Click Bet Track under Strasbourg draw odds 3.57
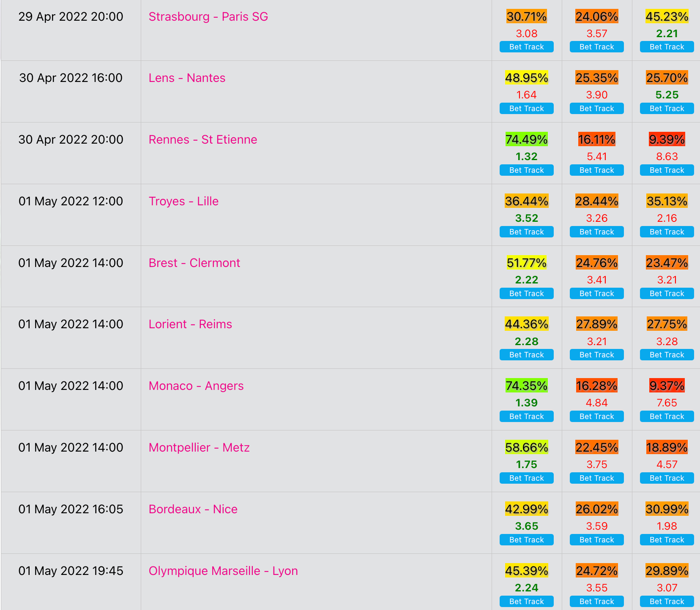The width and height of the screenshot is (700, 610). coord(597,47)
